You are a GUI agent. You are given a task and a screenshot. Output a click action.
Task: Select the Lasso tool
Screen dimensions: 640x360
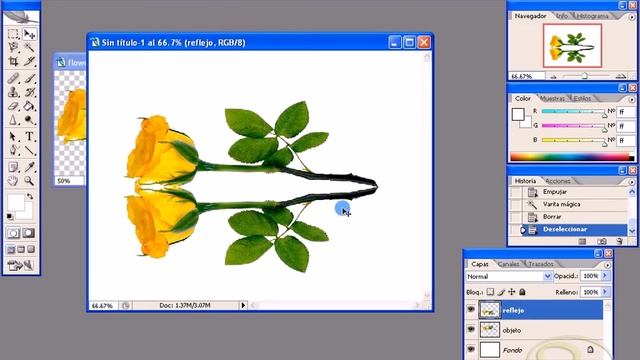[13, 48]
